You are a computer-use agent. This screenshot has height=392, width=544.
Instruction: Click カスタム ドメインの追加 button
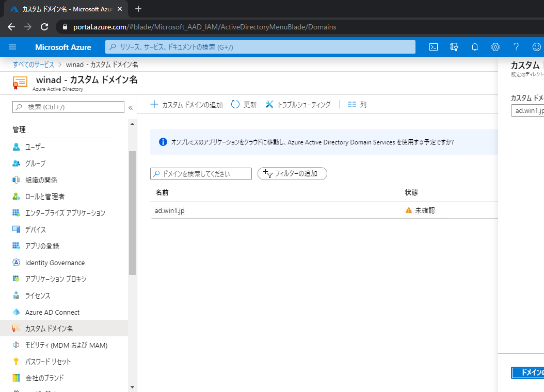coord(187,104)
